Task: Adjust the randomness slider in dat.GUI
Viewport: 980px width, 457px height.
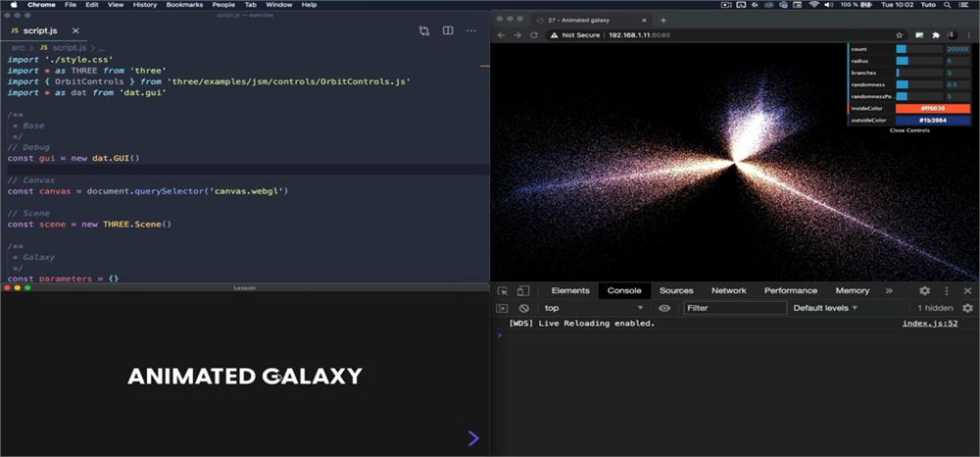Action: [919, 85]
